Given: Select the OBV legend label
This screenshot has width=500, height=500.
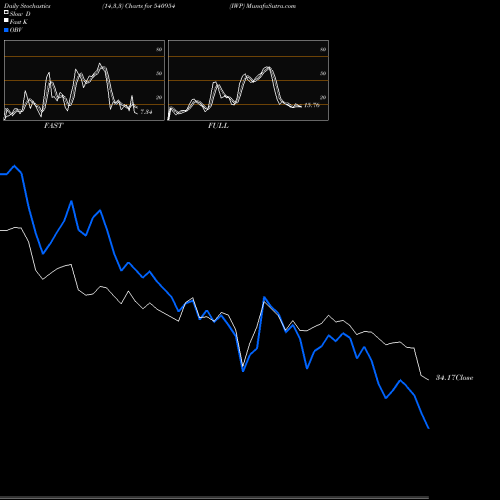Looking at the screenshot, I should pos(16,30).
